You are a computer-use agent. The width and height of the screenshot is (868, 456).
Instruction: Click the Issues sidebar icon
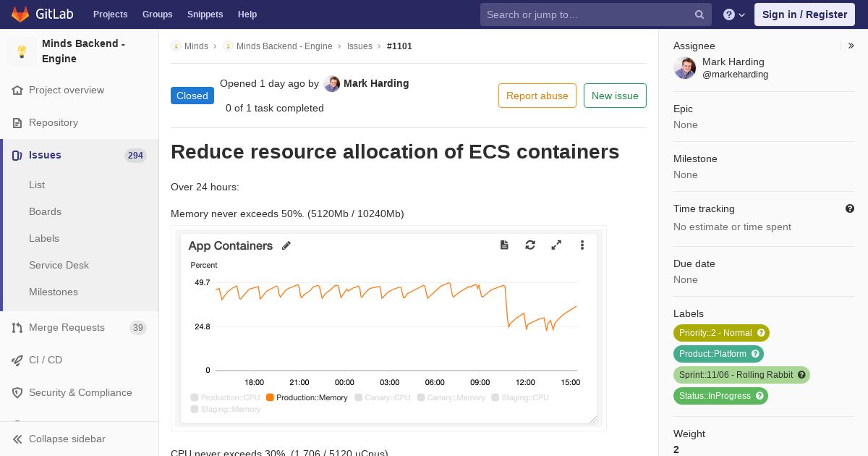[x=17, y=156]
